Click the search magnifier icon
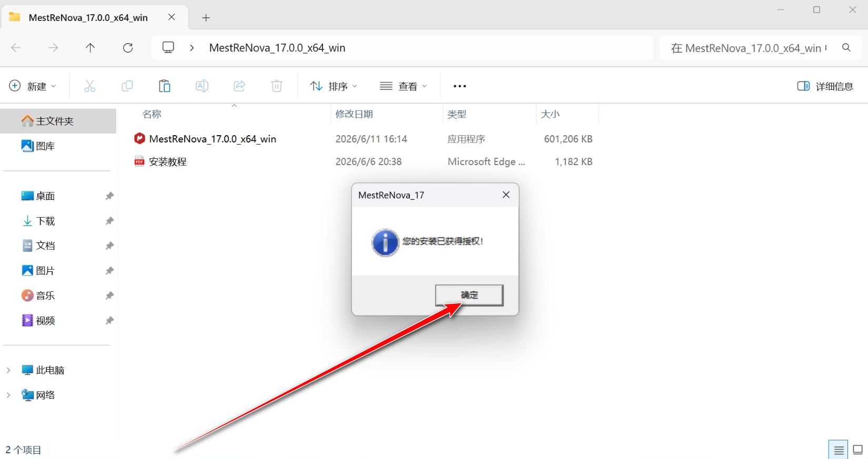 [x=846, y=48]
